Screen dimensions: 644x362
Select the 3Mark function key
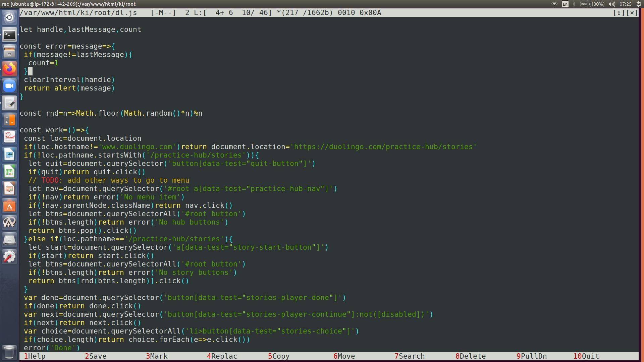click(x=157, y=356)
